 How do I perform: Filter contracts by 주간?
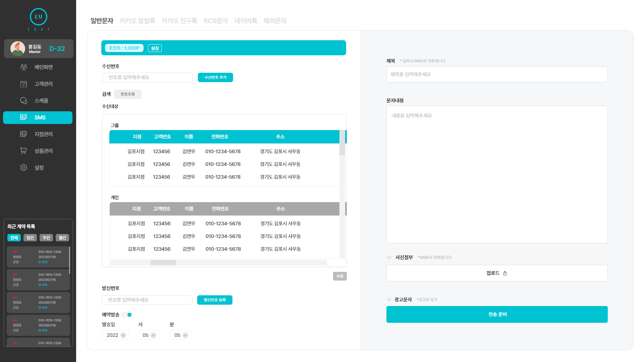point(46,238)
